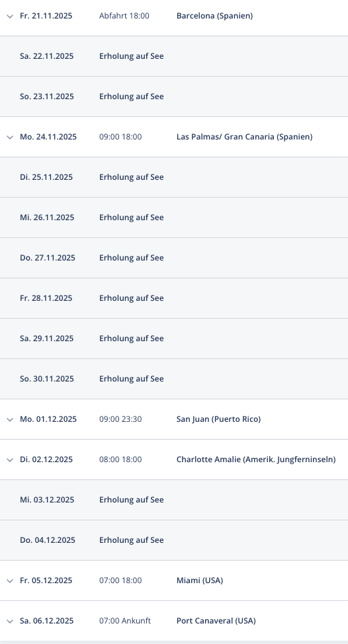Expand the Mo. 24.11.2025 Las Palmas chevron

click(x=10, y=137)
